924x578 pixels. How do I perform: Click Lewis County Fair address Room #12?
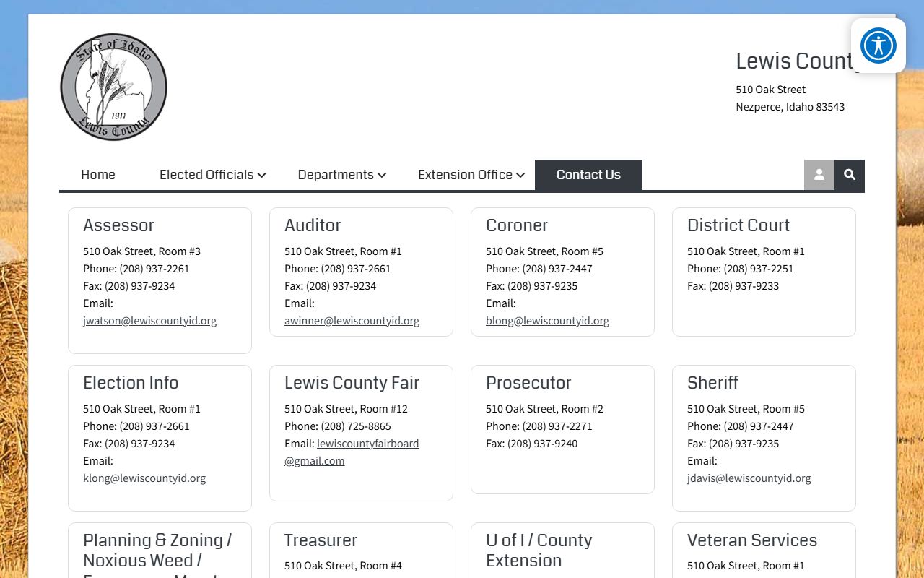click(346, 408)
